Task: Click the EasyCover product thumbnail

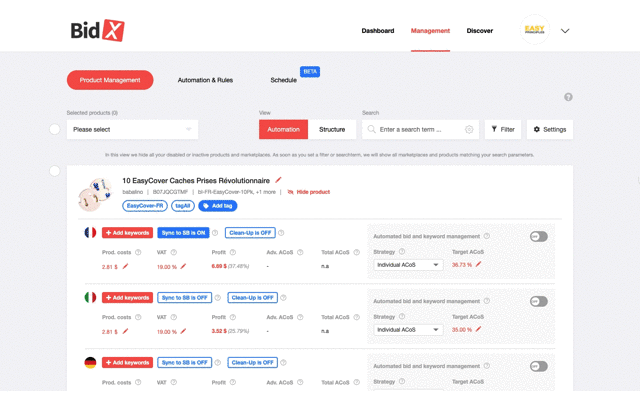Action: [95, 194]
